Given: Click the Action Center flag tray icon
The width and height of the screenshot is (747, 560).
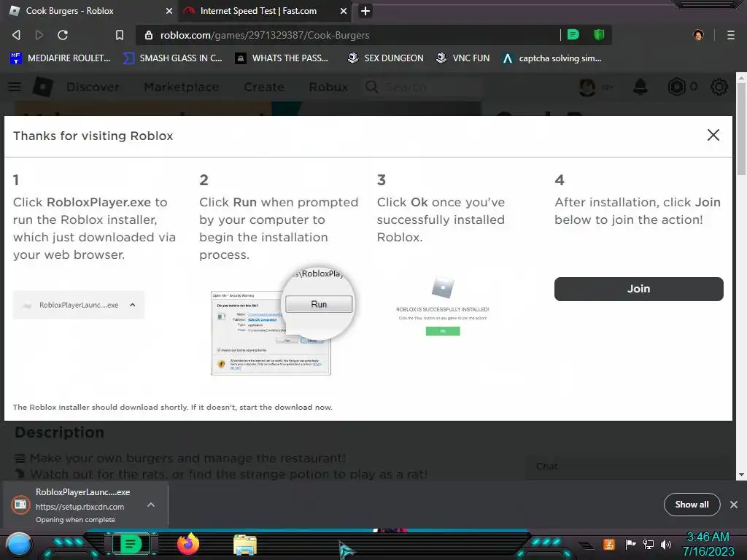Looking at the screenshot, I should coord(630,544).
